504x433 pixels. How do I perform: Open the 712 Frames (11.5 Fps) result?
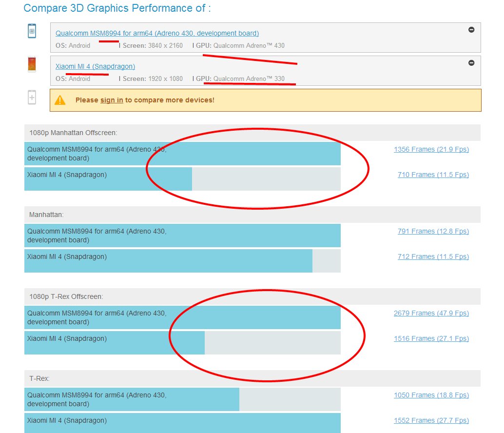pos(433,256)
